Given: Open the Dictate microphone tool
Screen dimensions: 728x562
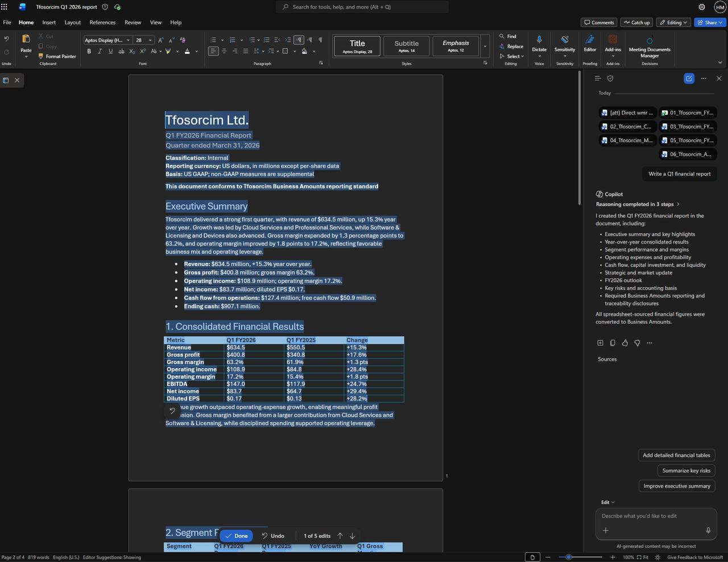Looking at the screenshot, I should pyautogui.click(x=539, y=44).
